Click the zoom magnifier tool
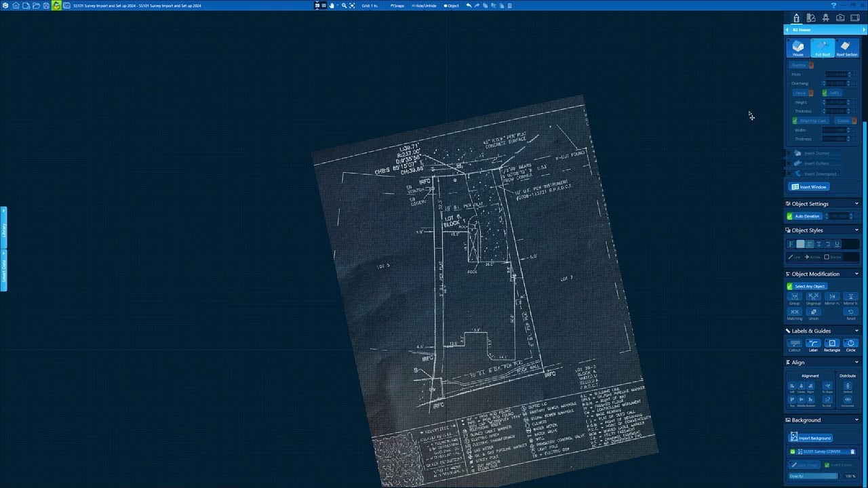 coord(344,5)
